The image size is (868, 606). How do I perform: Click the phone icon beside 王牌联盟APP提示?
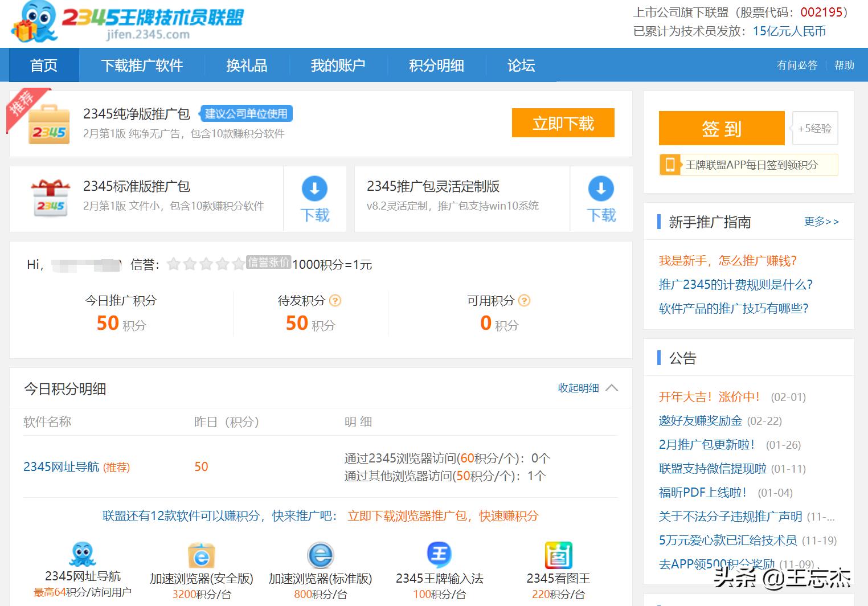(671, 165)
